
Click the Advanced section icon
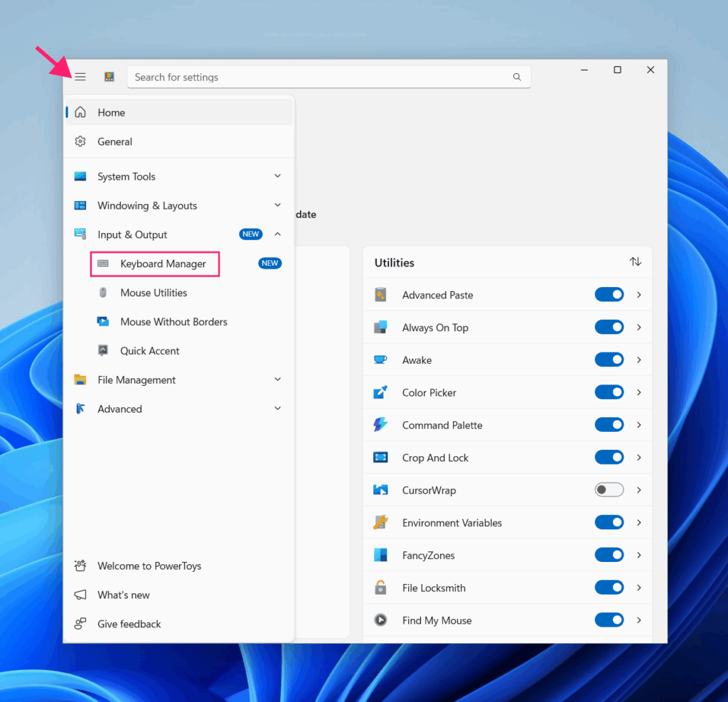click(80, 409)
